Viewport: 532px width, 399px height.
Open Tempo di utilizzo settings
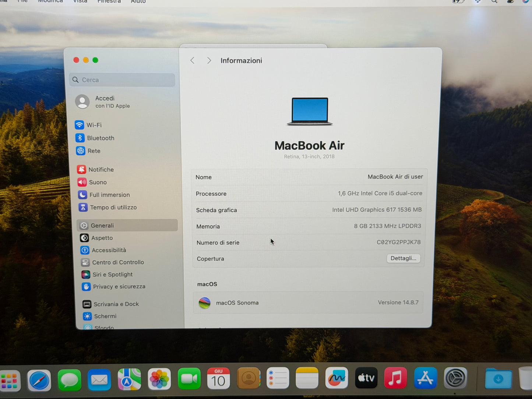pyautogui.click(x=108, y=207)
